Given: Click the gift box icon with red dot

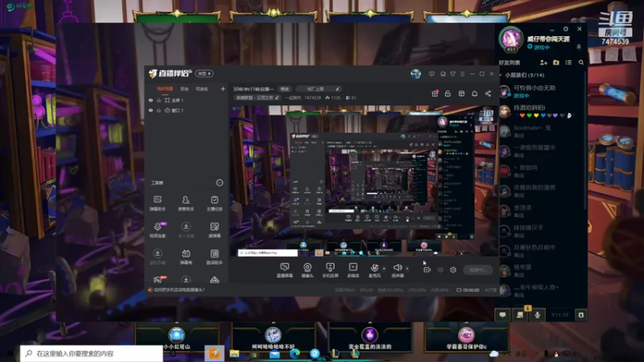Looking at the screenshot, I should coord(435,93).
